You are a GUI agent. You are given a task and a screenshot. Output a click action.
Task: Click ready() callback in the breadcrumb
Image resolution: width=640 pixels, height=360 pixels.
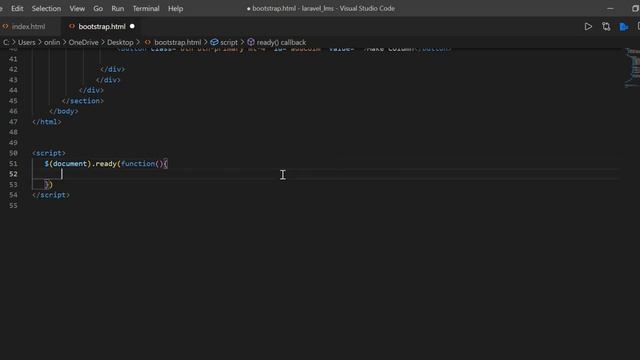tap(281, 42)
